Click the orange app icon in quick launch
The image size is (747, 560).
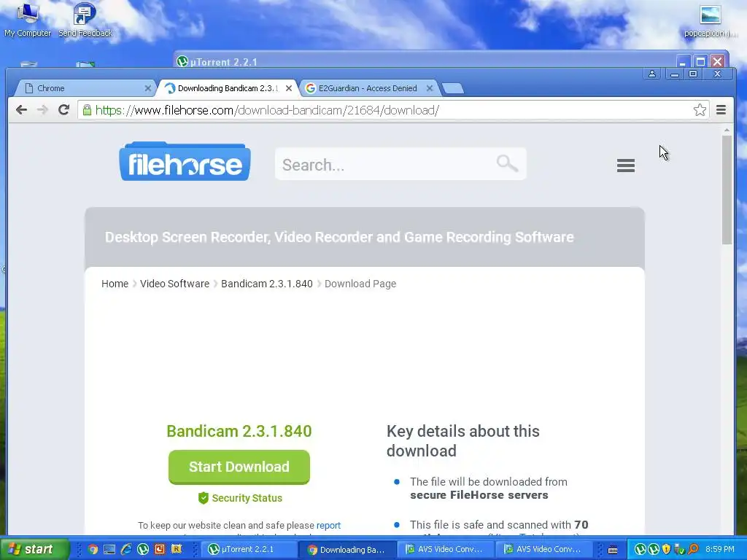pos(160,549)
